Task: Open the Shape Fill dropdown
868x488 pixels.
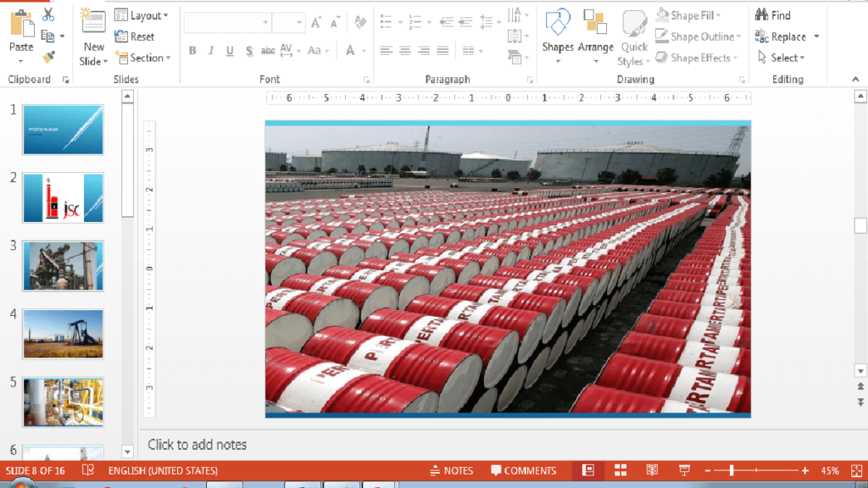Action: point(687,15)
